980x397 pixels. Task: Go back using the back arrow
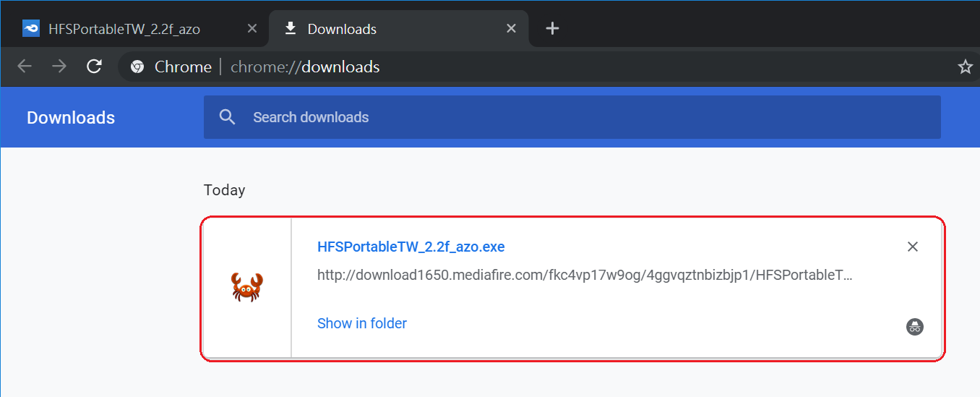(x=25, y=67)
